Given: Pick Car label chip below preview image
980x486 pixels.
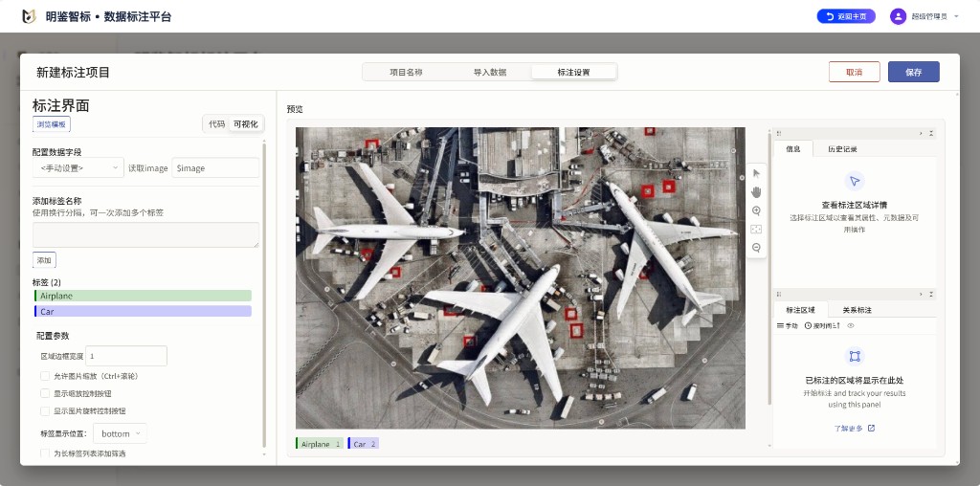Looking at the screenshot, I should click(363, 444).
